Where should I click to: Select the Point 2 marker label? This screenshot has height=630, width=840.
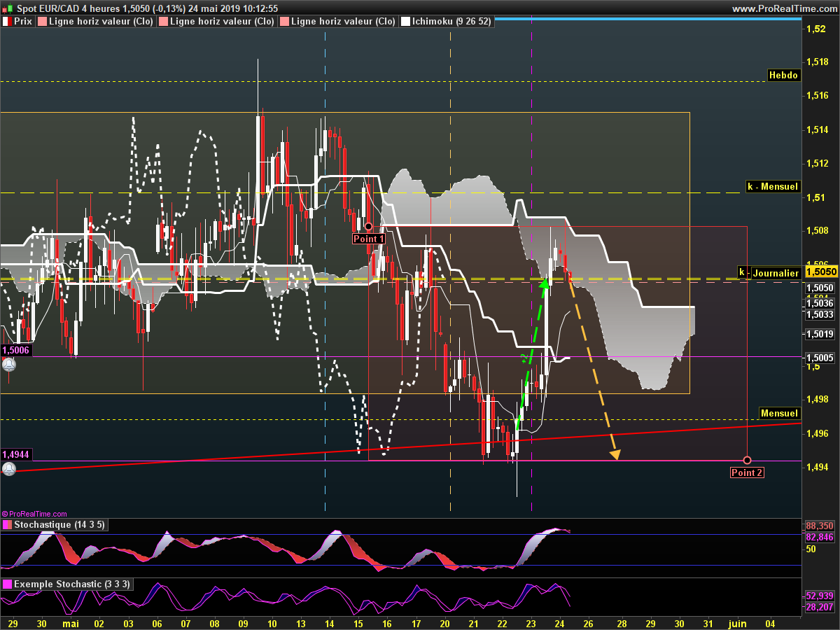747,472
